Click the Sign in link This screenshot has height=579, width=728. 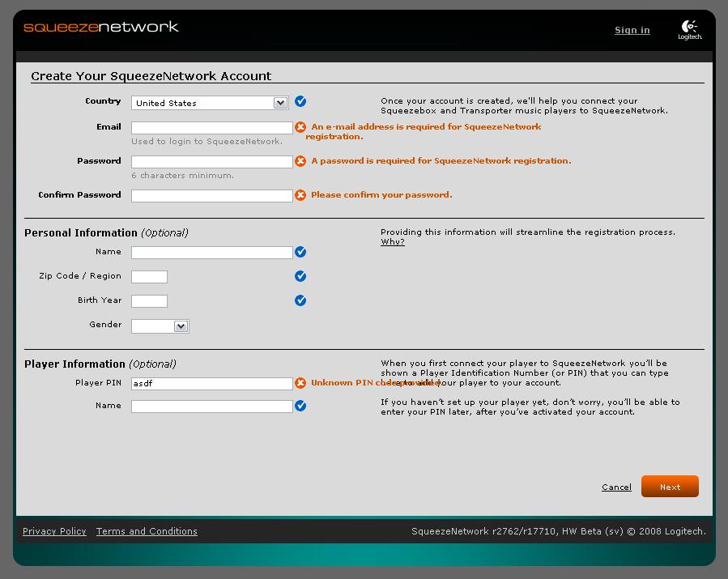632,30
